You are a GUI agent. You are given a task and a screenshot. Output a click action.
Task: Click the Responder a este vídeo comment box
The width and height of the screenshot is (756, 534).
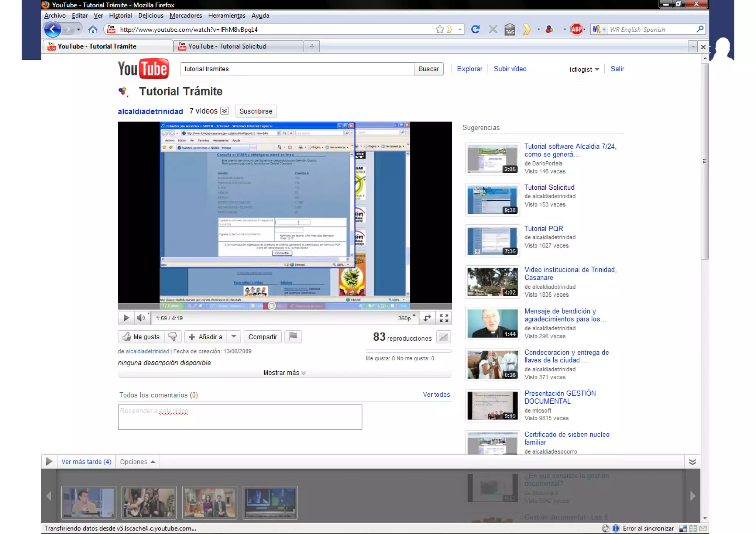click(x=240, y=417)
